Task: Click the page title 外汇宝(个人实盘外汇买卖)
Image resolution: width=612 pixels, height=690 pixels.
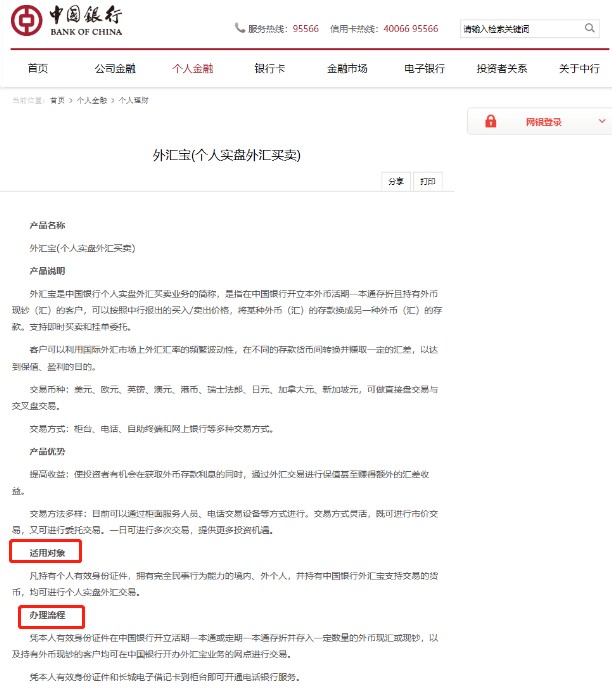Action: [227, 155]
